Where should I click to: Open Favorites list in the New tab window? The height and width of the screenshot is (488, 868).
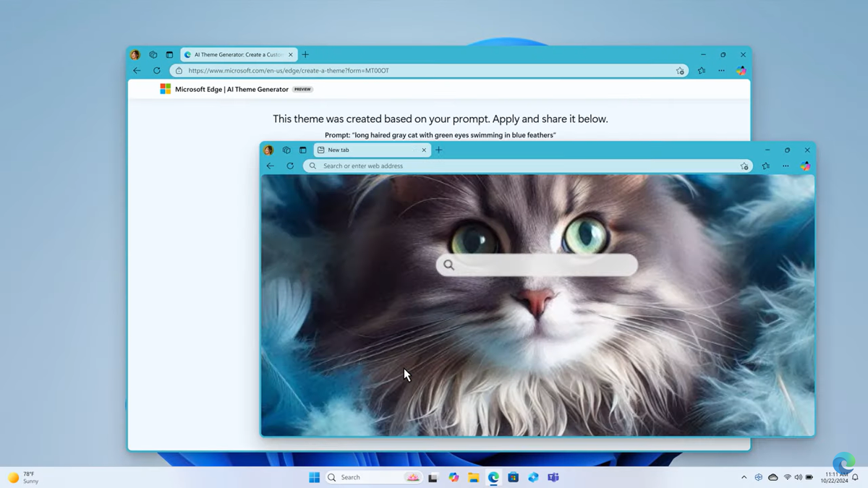(x=766, y=166)
